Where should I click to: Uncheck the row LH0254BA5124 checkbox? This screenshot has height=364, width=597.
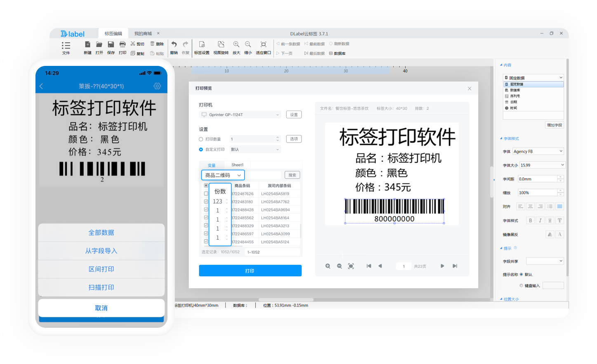click(206, 242)
